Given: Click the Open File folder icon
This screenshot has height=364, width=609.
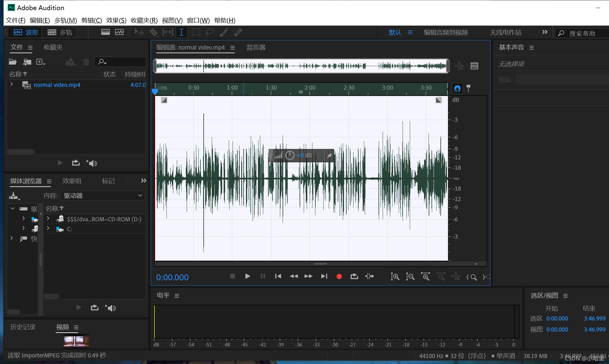Looking at the screenshot, I should [13, 62].
